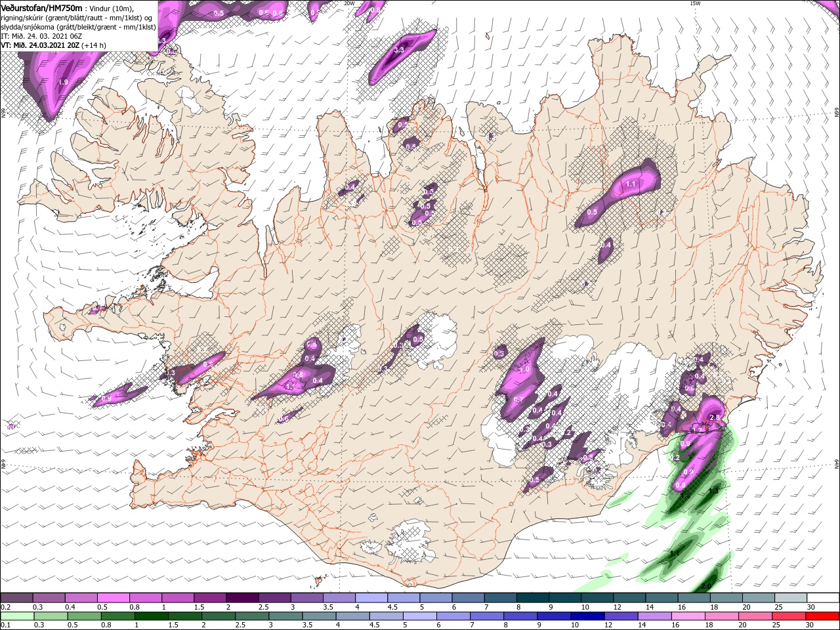
Task: Click the '(+14 h)' forecast offset
Action: coord(94,45)
